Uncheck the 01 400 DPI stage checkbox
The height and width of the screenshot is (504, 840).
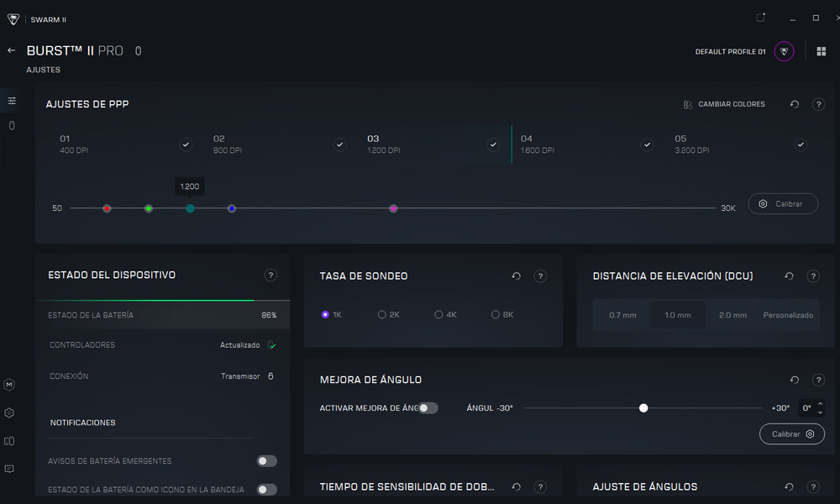coord(186,144)
